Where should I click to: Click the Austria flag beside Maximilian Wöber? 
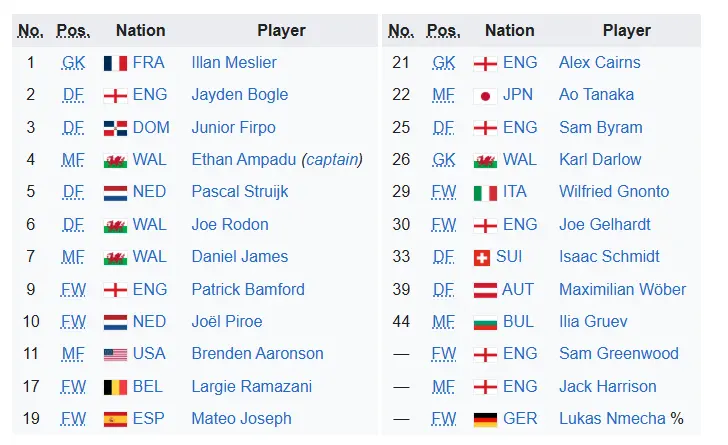484,290
